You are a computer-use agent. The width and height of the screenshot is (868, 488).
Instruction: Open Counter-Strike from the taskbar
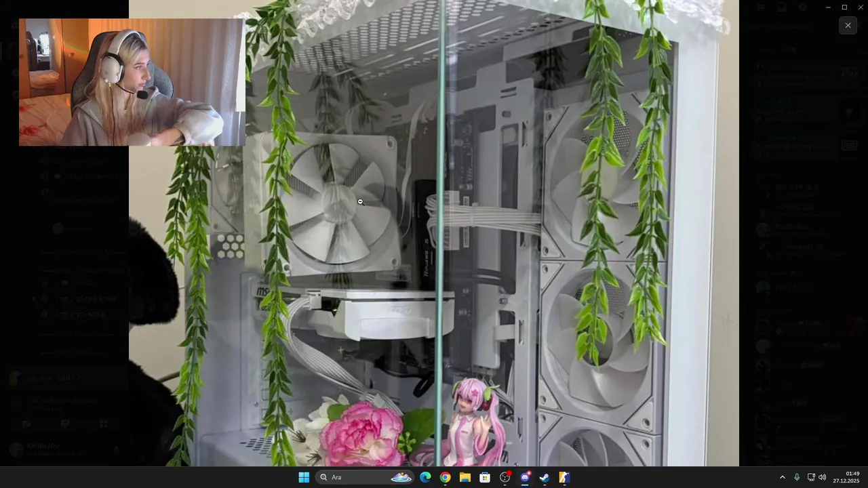(564, 477)
